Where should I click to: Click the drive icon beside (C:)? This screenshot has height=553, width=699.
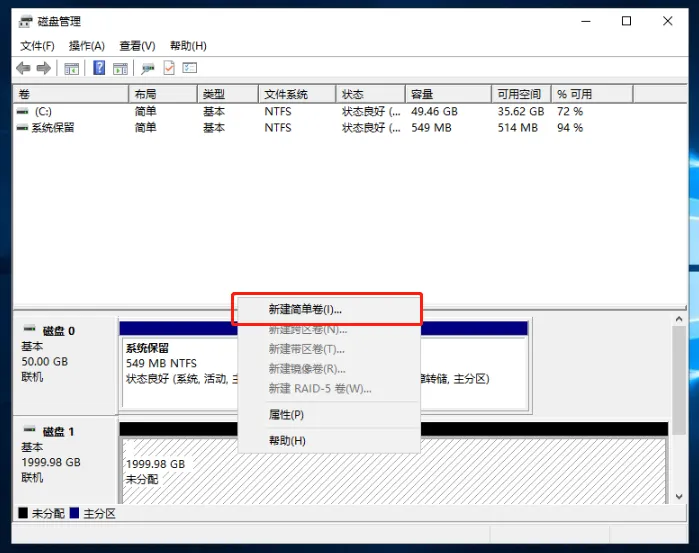pyautogui.click(x=22, y=111)
